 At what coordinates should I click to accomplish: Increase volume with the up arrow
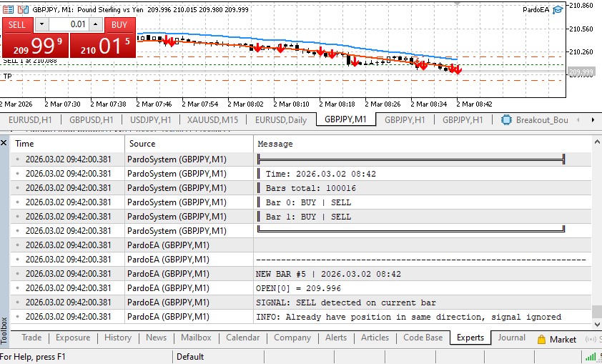coord(96,24)
